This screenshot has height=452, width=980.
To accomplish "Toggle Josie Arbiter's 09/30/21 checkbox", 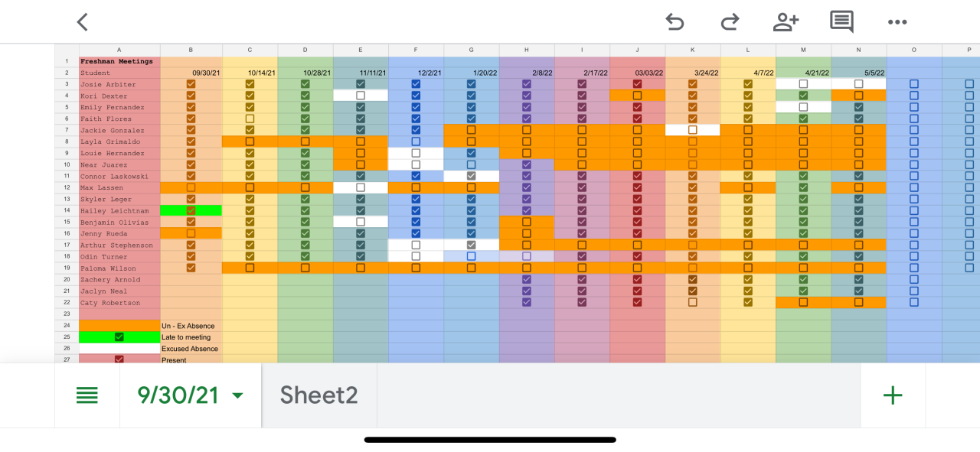I will pyautogui.click(x=191, y=84).
